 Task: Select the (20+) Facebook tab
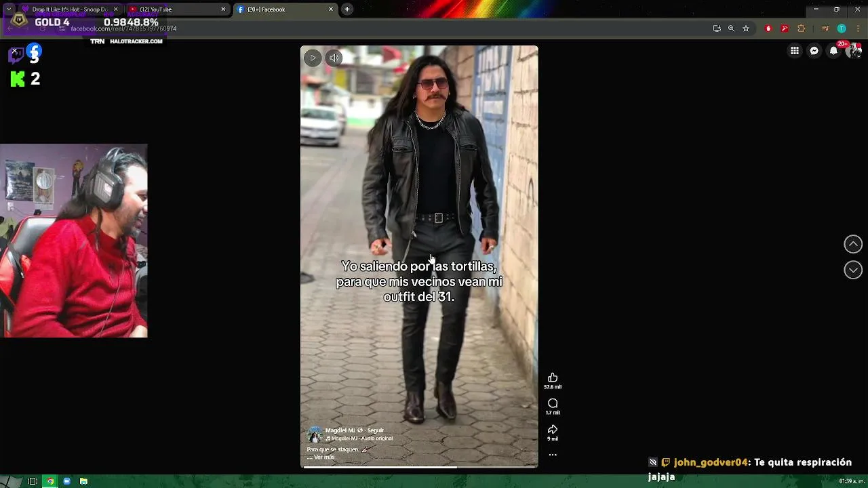point(285,9)
